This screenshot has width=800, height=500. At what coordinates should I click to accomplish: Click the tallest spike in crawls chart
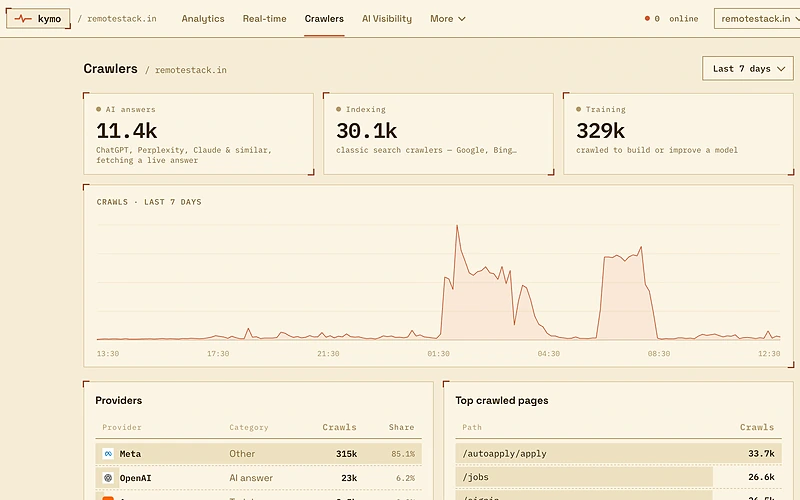(x=457, y=227)
